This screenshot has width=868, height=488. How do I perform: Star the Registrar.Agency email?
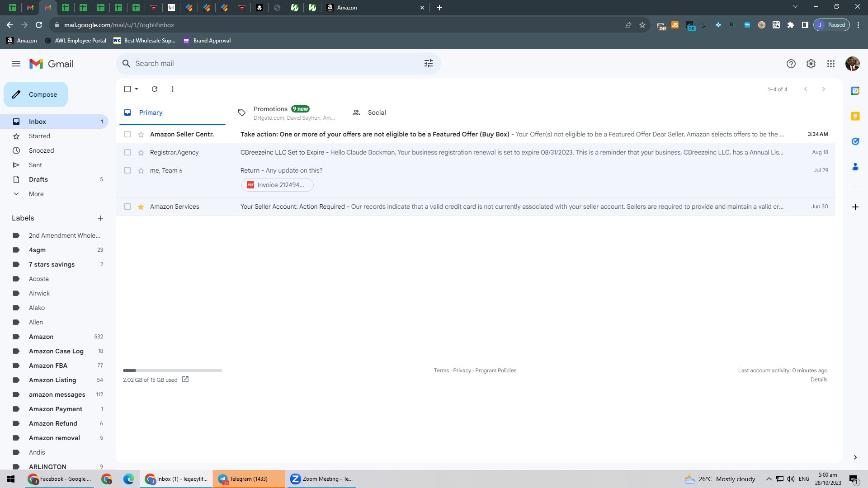pyautogui.click(x=141, y=152)
